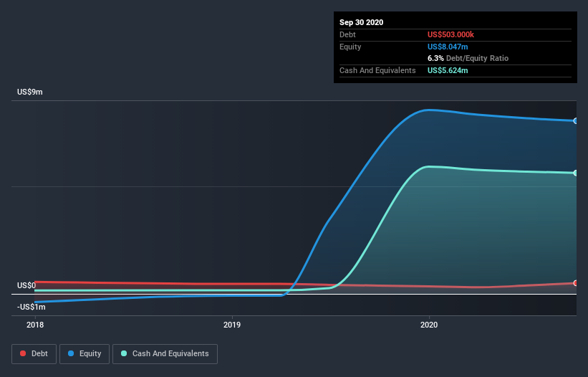Viewport: 588px width, 377px height.
Task: Select the 2020 x-axis label
Action: coord(429,325)
